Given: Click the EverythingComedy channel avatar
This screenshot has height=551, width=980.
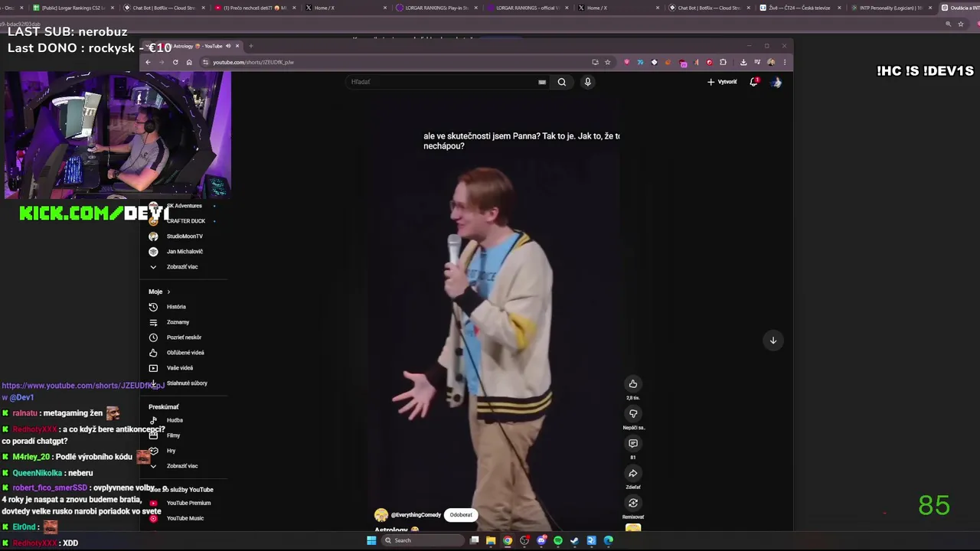Looking at the screenshot, I should (381, 515).
